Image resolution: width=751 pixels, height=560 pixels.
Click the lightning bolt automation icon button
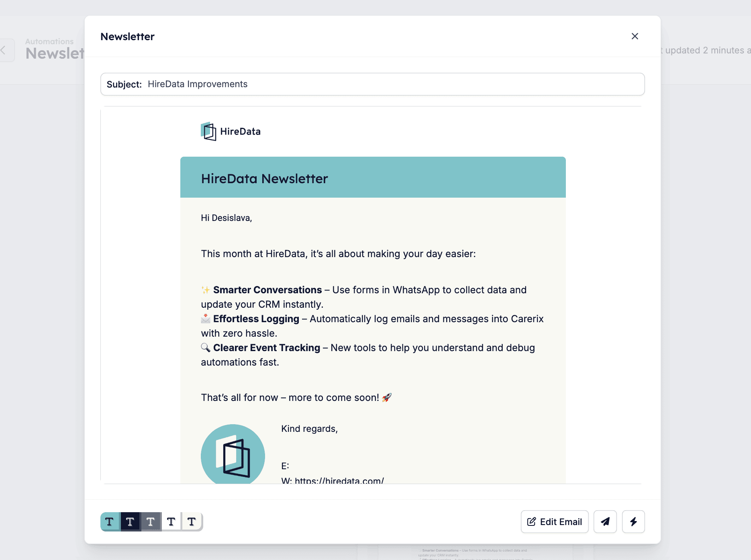click(x=633, y=521)
